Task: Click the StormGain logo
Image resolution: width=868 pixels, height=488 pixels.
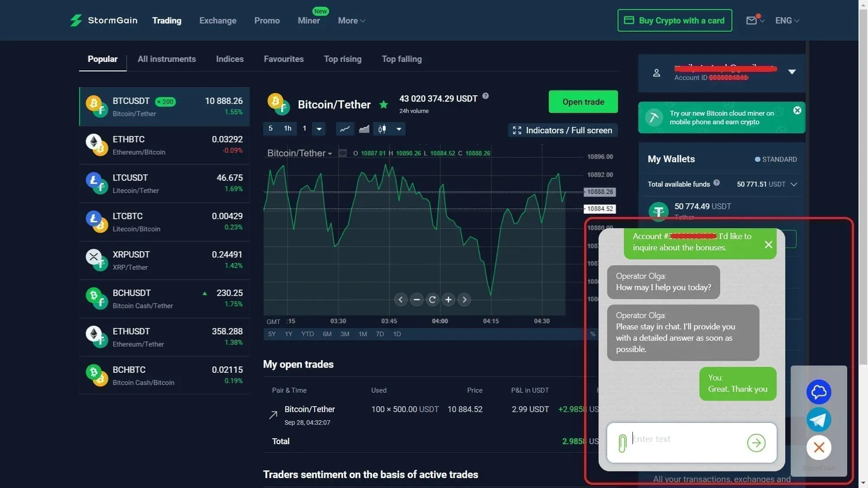Action: coord(104,20)
